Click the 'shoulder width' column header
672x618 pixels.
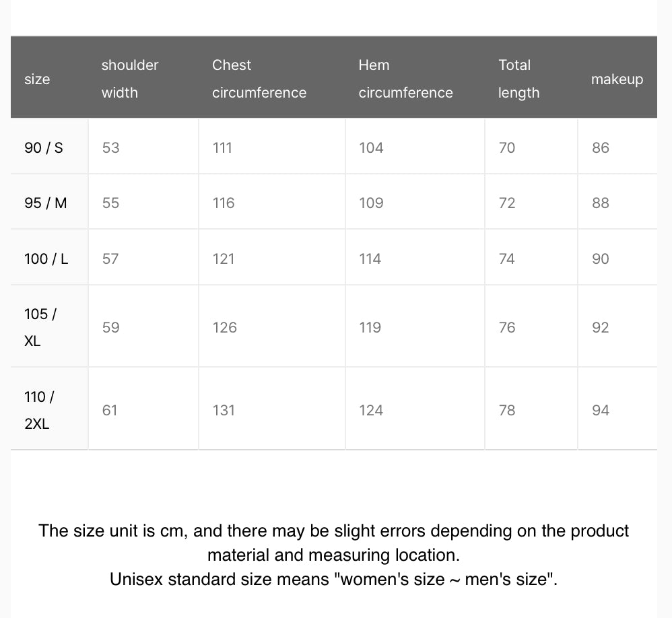click(x=130, y=79)
